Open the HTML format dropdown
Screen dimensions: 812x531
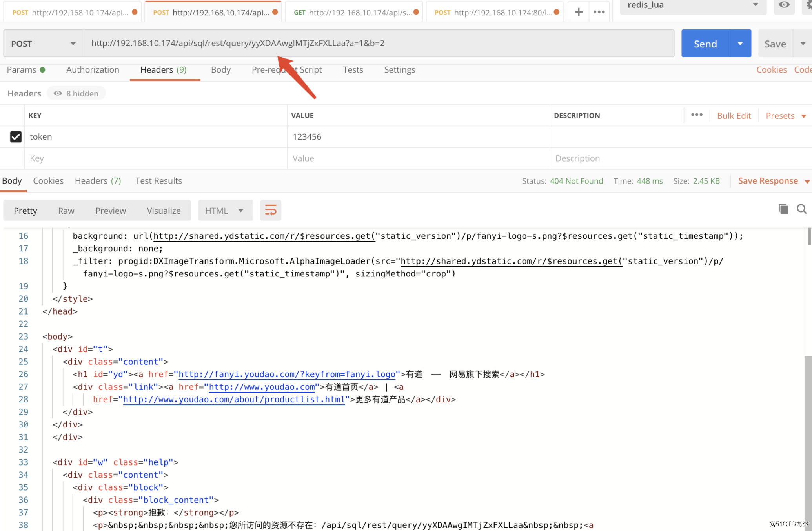click(x=225, y=211)
